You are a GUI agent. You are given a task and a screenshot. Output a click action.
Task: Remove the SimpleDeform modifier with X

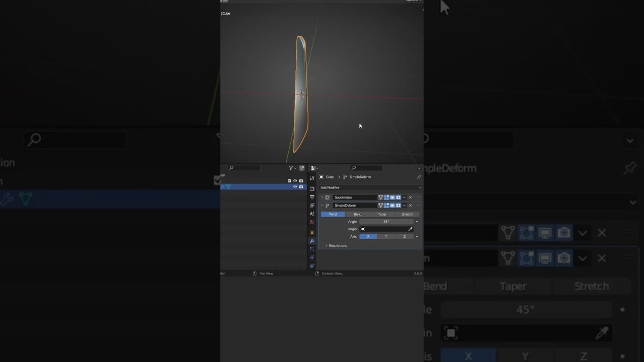[x=410, y=206]
